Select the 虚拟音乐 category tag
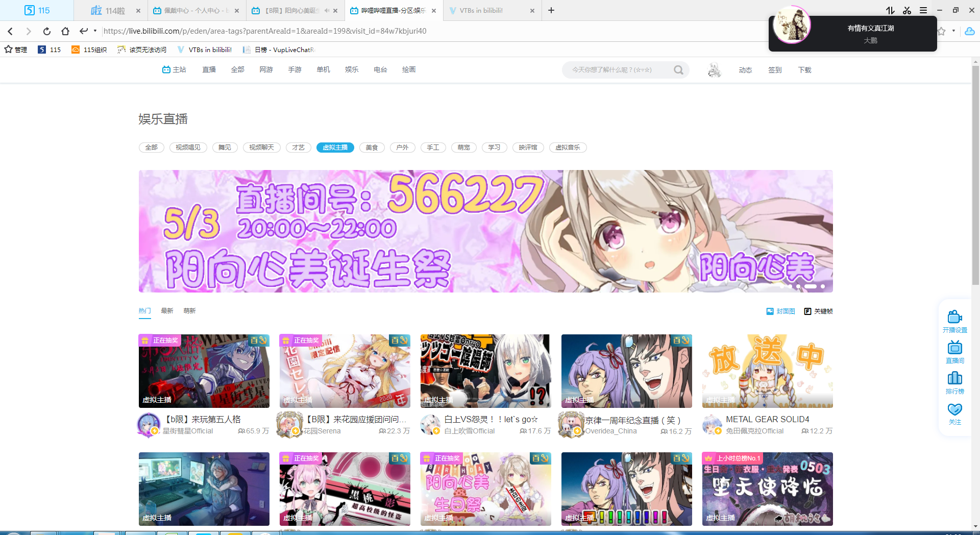This screenshot has height=535, width=980. pyautogui.click(x=568, y=148)
